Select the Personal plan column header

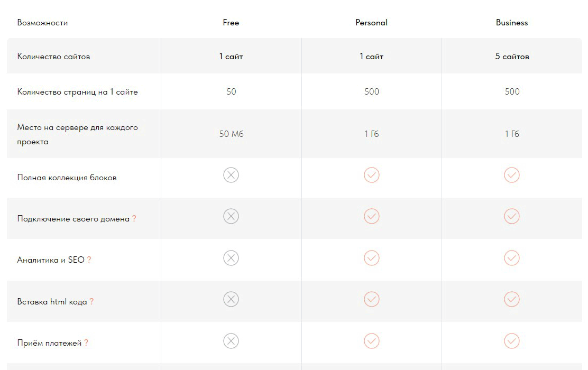tap(371, 23)
